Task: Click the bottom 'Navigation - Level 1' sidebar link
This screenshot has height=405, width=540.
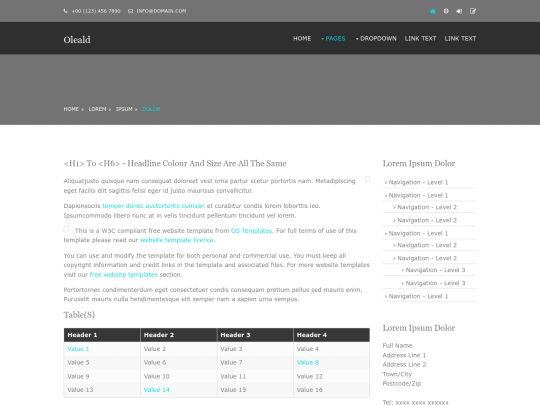Action: pos(418,296)
